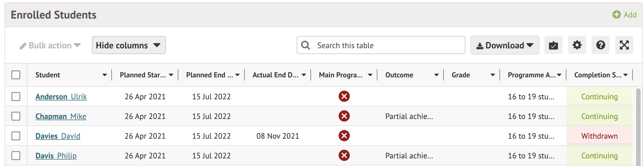The image size is (644, 166).
Task: Open the Hide columns dropdown
Action: pyautogui.click(x=129, y=45)
